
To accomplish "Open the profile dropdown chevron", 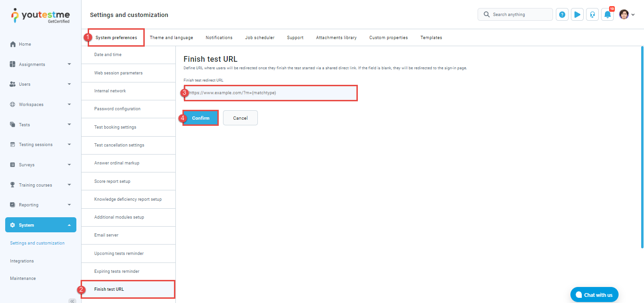I will pyautogui.click(x=633, y=15).
